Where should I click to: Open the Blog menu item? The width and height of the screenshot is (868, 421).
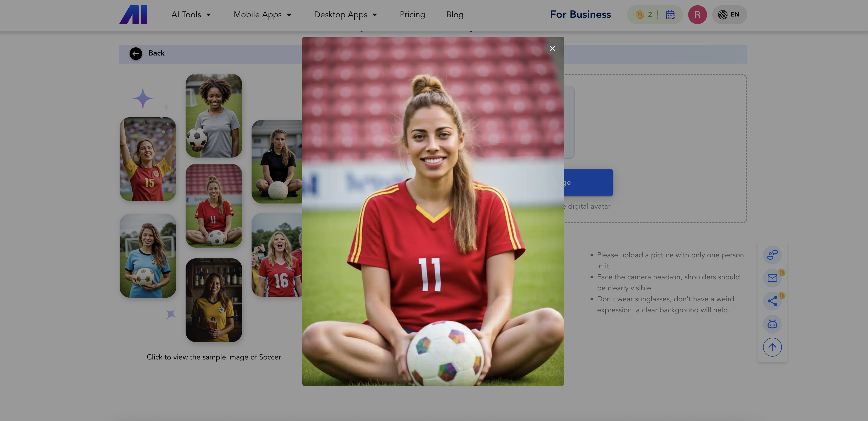tap(455, 14)
